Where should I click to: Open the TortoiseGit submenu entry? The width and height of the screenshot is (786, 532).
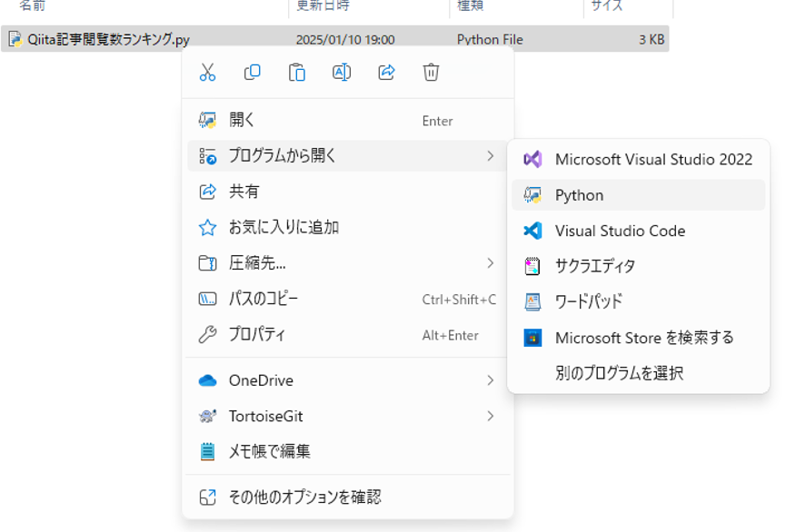(347, 417)
